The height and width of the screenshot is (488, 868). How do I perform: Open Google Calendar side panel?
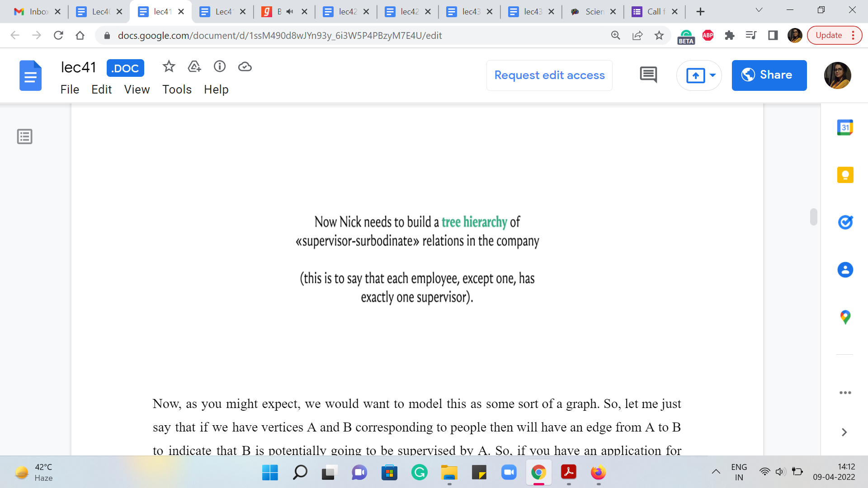pos(845,127)
